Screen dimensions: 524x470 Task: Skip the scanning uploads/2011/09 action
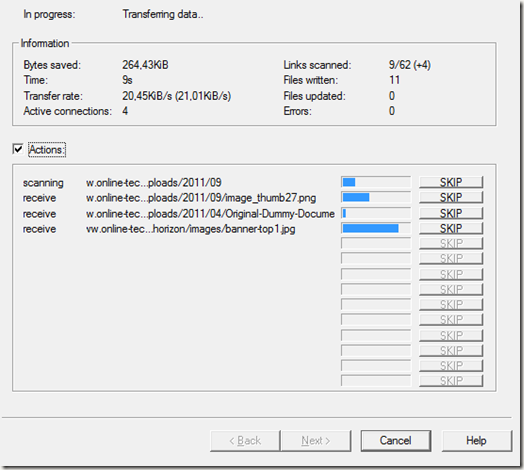pyautogui.click(x=451, y=182)
